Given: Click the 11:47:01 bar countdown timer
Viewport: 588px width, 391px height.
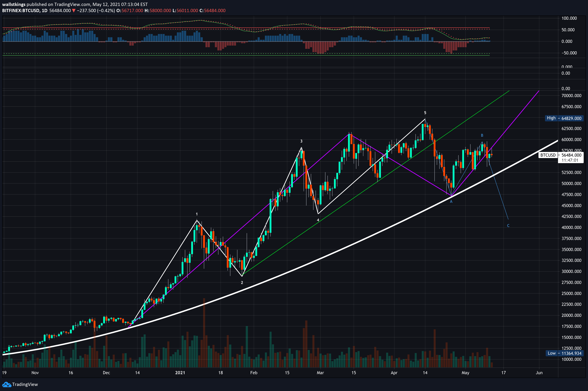Looking at the screenshot, I should [x=570, y=160].
